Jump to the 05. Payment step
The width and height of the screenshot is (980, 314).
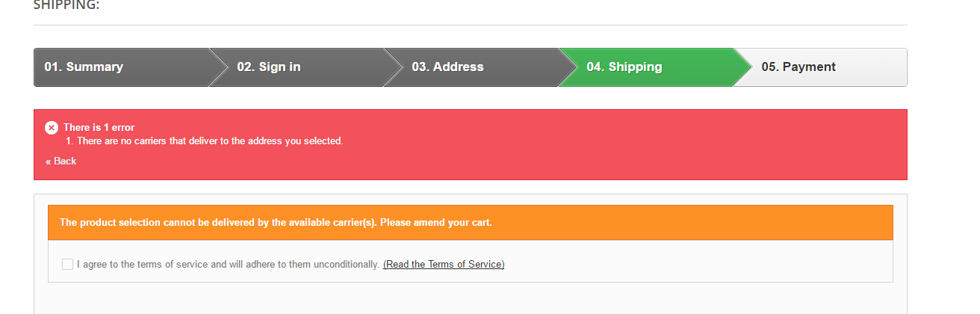click(798, 67)
